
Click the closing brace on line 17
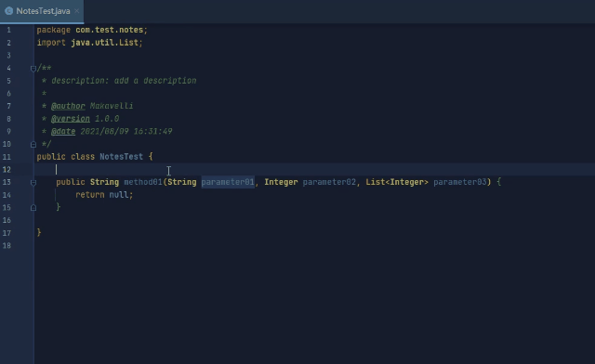(x=39, y=233)
